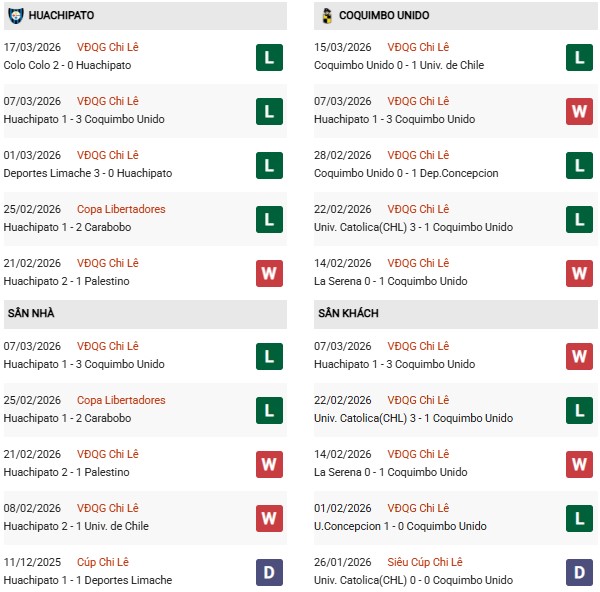Click the Huachipato team crest icon
This screenshot has height=592, width=600.
coord(15,16)
